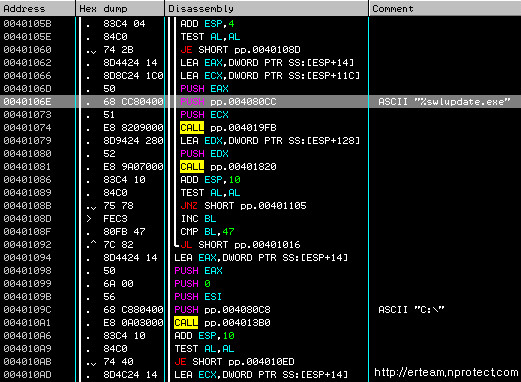Select LEA EDX,[ESP+128] instruction
The height and width of the screenshot is (382, 521).
tap(270, 141)
